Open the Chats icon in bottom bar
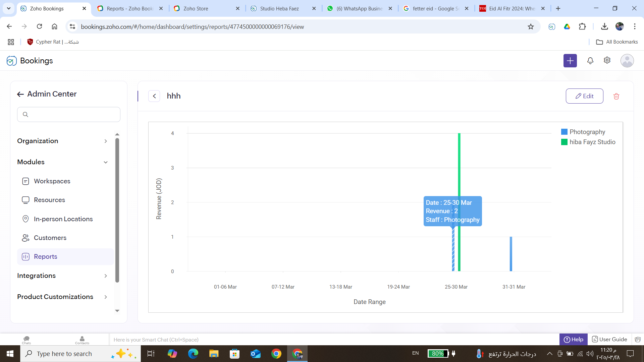Image resolution: width=644 pixels, height=362 pixels. 26,340
